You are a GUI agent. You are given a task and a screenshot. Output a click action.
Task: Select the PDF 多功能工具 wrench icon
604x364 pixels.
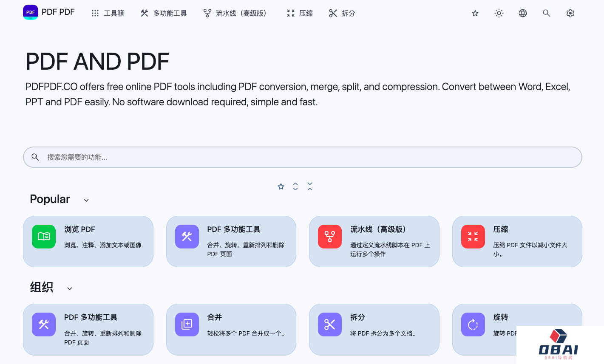(187, 237)
